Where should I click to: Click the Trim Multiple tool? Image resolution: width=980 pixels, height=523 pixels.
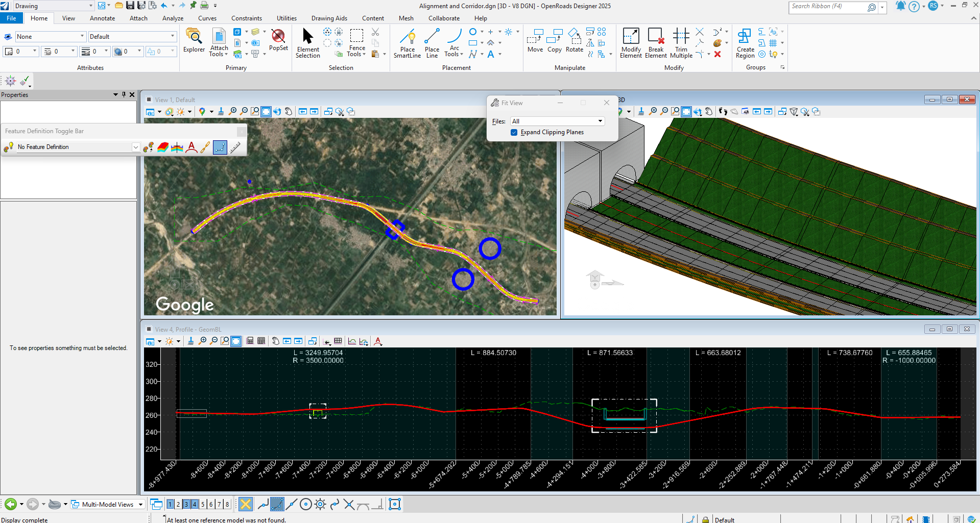click(x=681, y=43)
